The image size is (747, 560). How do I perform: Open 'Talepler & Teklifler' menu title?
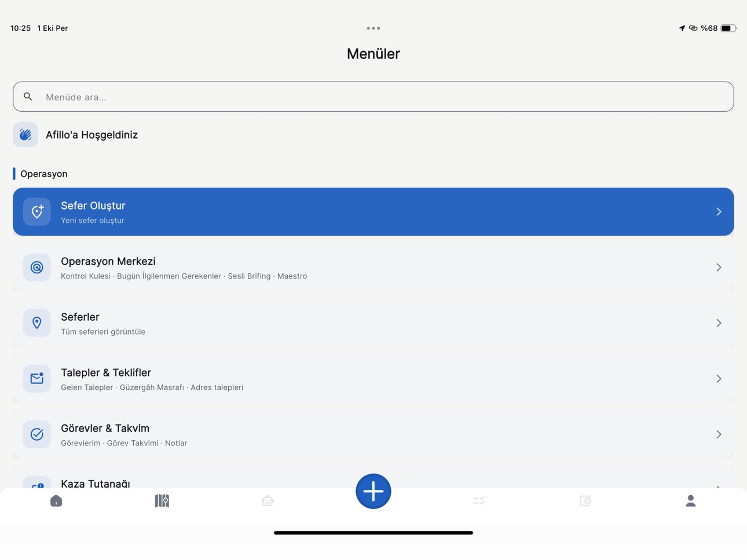point(106,372)
